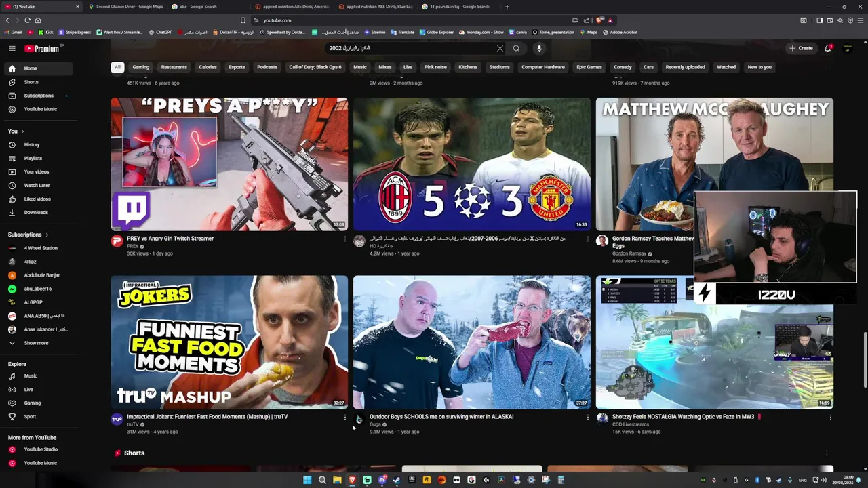This screenshot has height=488, width=868.
Task: Open Steam from the taskbar
Action: 397,480
